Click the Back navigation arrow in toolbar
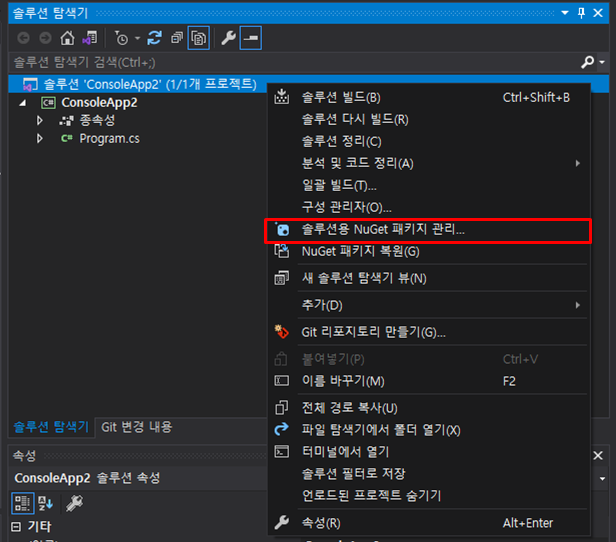The width and height of the screenshot is (616, 542). pos(24,38)
